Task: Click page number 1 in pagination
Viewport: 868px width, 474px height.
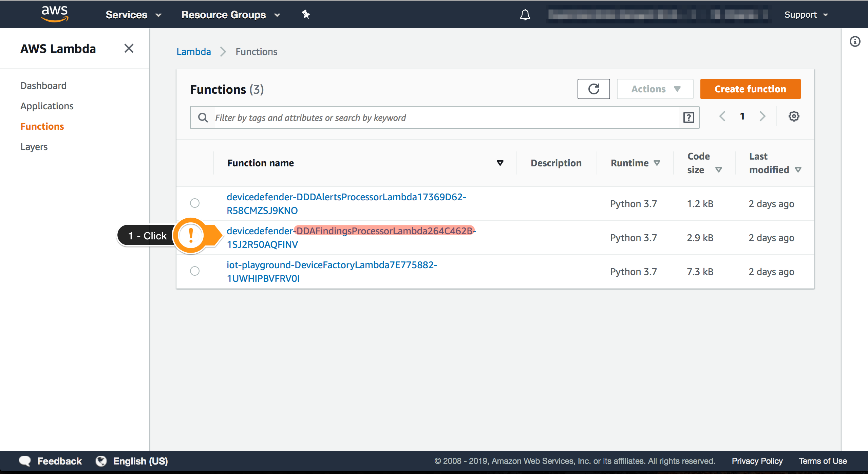Action: point(742,116)
